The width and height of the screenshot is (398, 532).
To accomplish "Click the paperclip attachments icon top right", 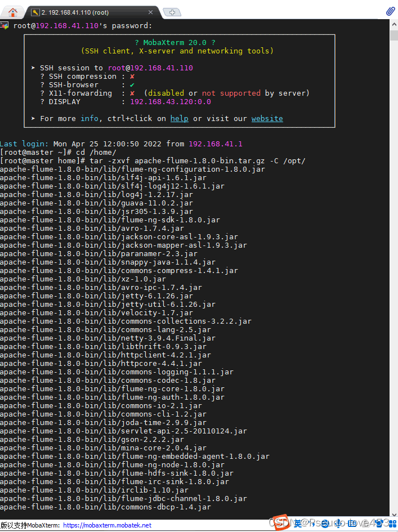I will point(390,11).
